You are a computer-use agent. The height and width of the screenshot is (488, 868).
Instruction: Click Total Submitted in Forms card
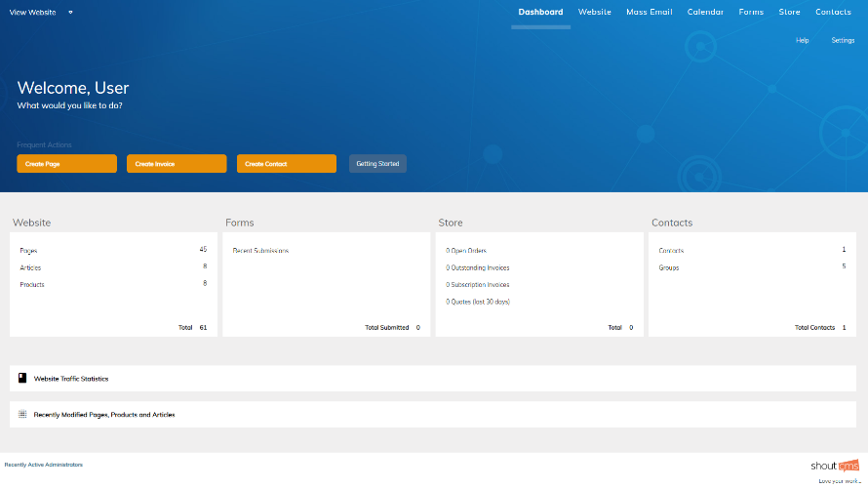(387, 327)
